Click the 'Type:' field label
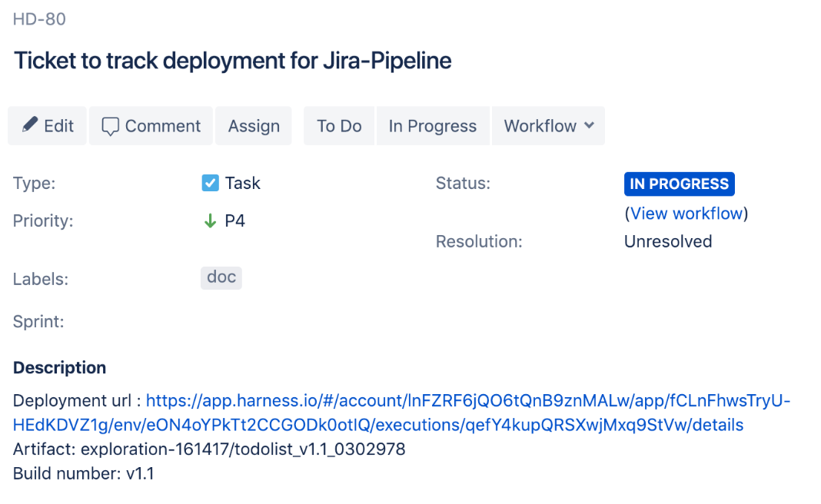Viewport: 821px width, 504px height. tap(34, 183)
